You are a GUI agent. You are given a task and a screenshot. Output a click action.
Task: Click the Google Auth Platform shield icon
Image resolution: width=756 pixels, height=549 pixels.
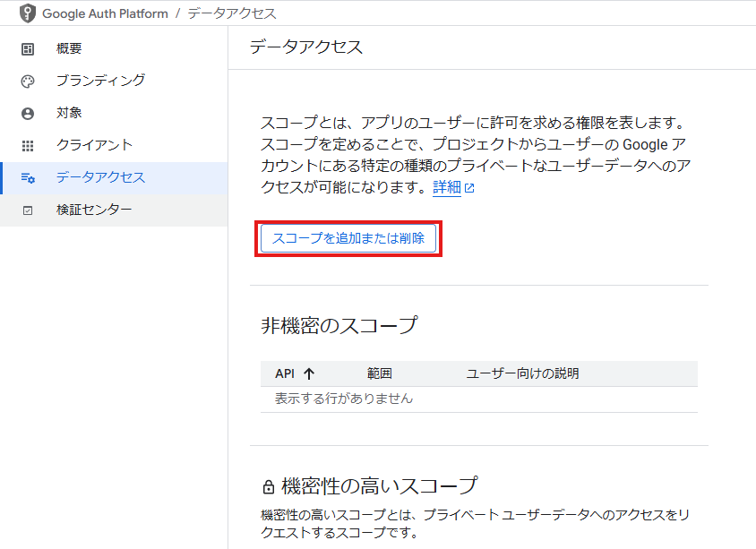[x=28, y=13]
